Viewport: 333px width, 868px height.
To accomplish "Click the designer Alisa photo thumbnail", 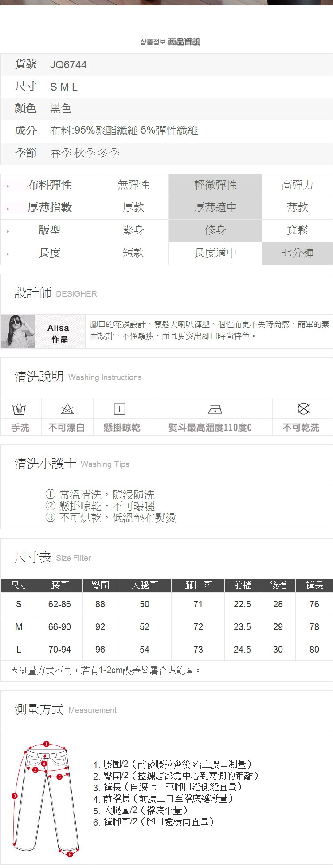I will click(18, 331).
